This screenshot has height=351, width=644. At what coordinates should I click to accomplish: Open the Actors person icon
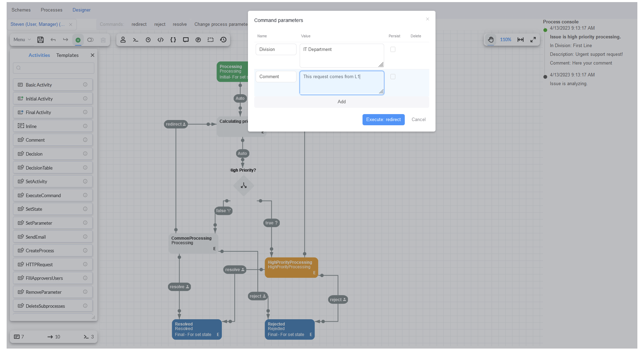point(123,40)
